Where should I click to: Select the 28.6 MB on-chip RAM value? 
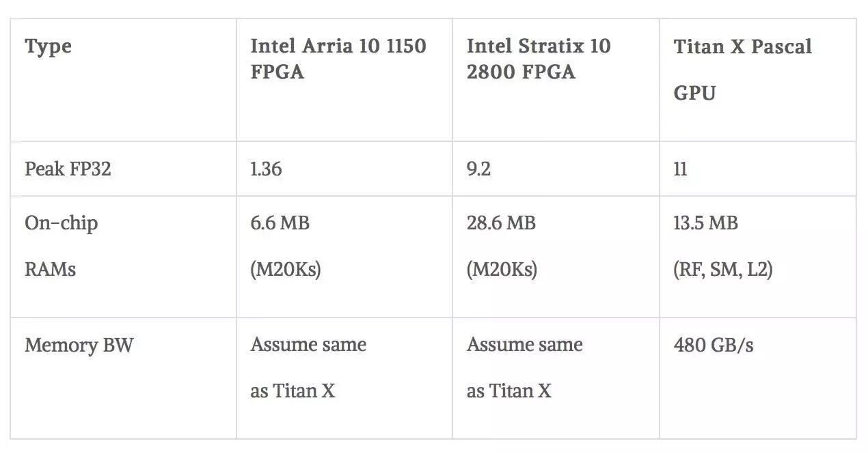[502, 223]
